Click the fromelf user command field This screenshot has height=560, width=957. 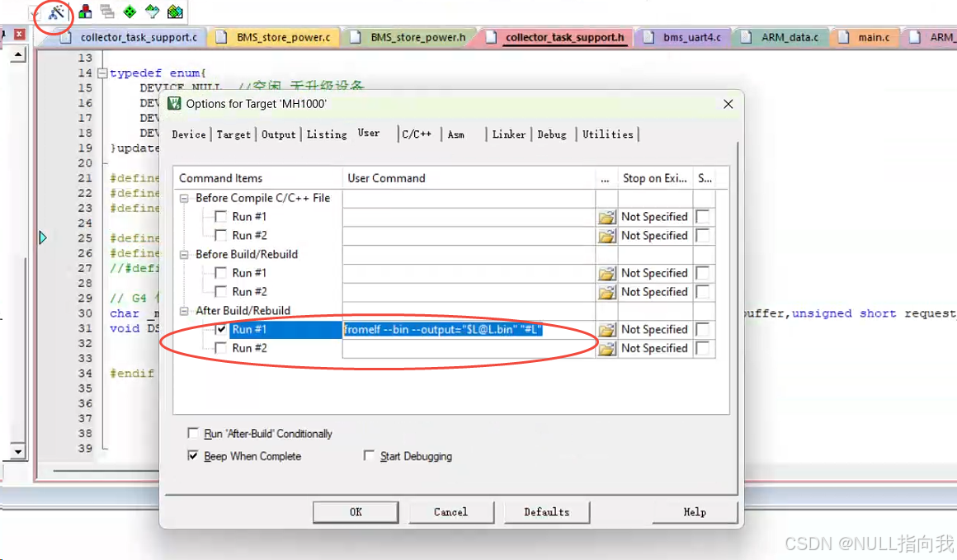pyautogui.click(x=469, y=329)
